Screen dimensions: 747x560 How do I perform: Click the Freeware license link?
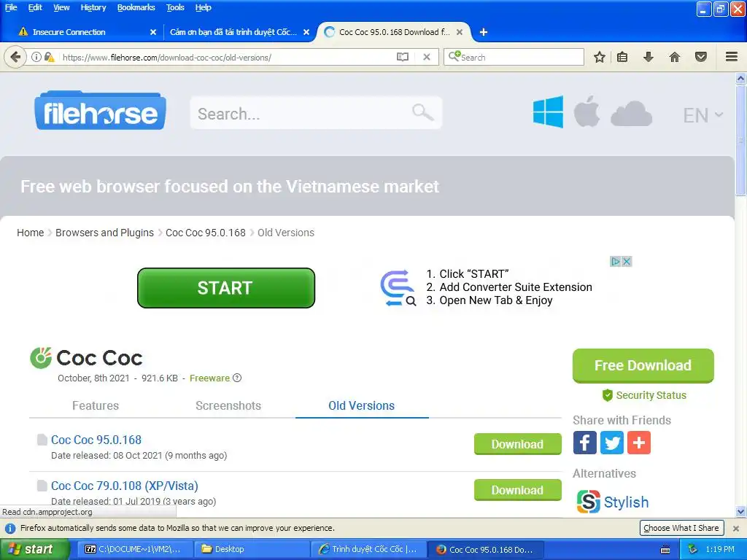point(209,378)
